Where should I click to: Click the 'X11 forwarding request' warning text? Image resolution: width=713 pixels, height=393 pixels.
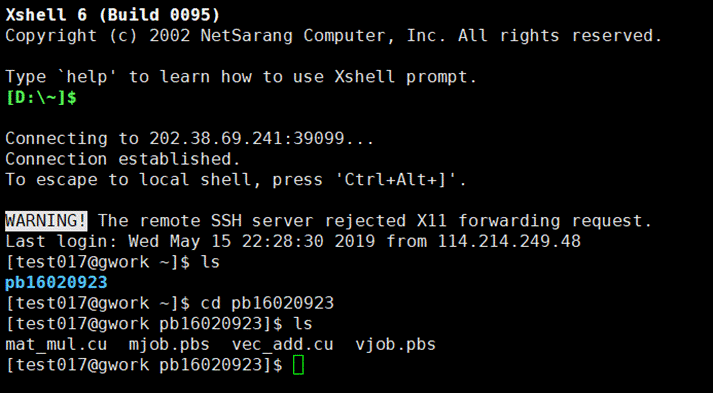tap(534, 221)
